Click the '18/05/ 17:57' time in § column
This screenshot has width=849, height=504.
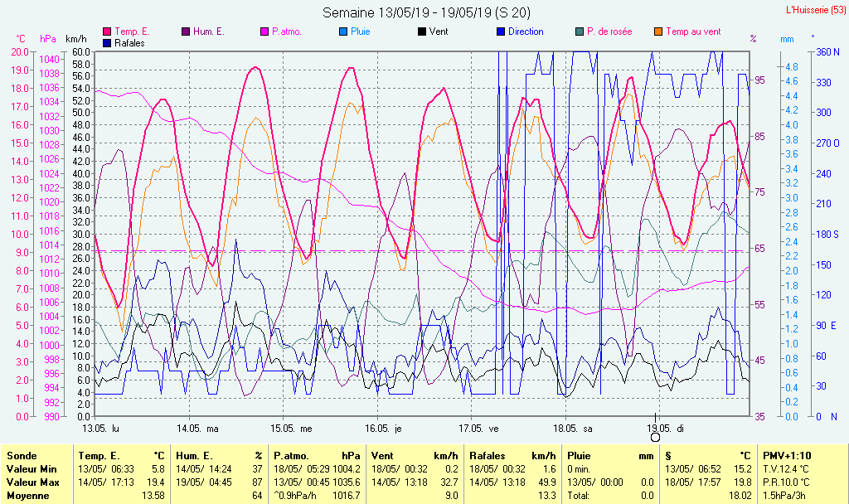(x=693, y=482)
